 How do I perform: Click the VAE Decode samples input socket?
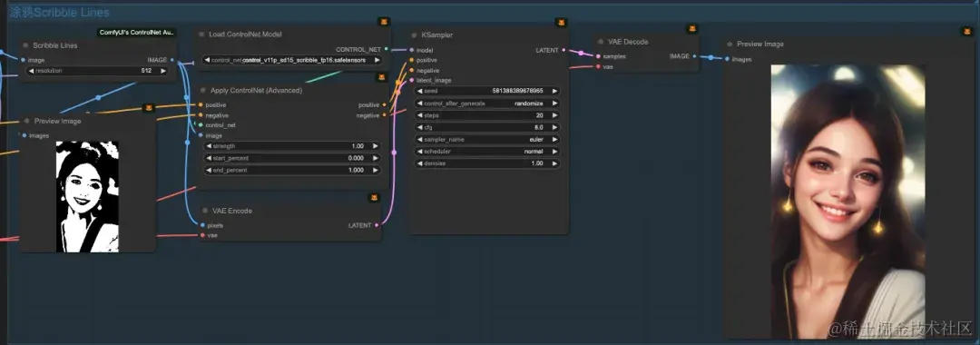(x=598, y=56)
